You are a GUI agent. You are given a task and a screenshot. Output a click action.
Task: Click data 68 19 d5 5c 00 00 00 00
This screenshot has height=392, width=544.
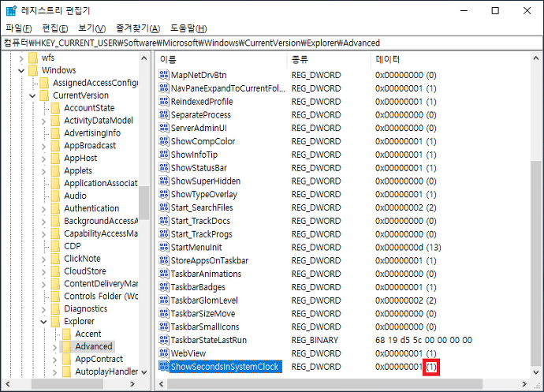pyautogui.click(x=423, y=340)
